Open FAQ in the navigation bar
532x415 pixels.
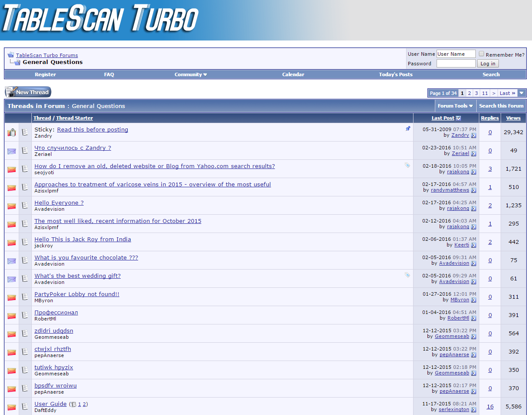(x=109, y=74)
